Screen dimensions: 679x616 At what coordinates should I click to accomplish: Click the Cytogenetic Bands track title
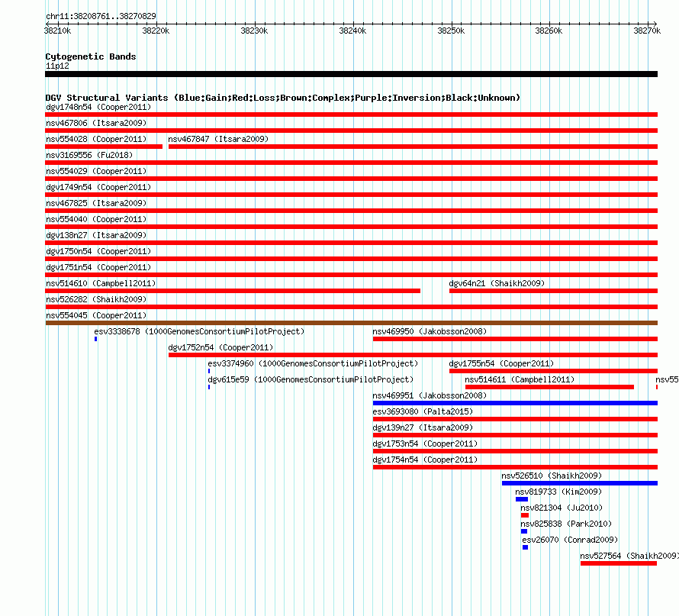(91, 56)
